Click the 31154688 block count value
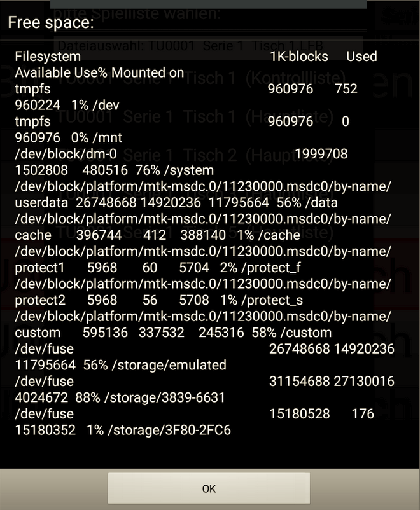 (x=299, y=382)
